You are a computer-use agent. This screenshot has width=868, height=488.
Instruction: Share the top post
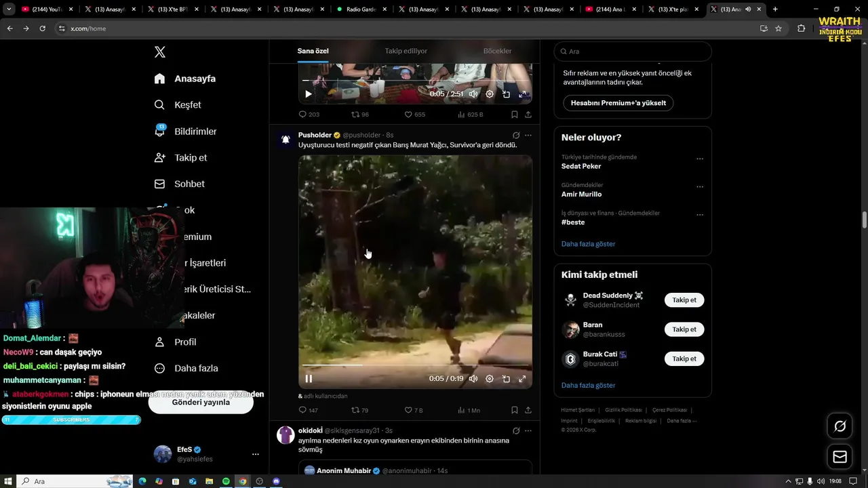click(x=528, y=115)
